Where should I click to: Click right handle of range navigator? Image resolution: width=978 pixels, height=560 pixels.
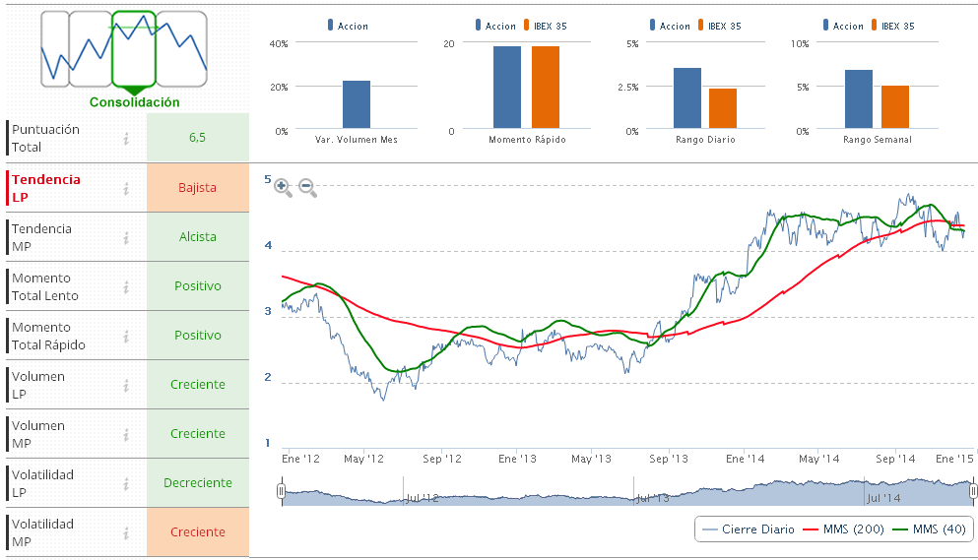pyautogui.click(x=973, y=490)
